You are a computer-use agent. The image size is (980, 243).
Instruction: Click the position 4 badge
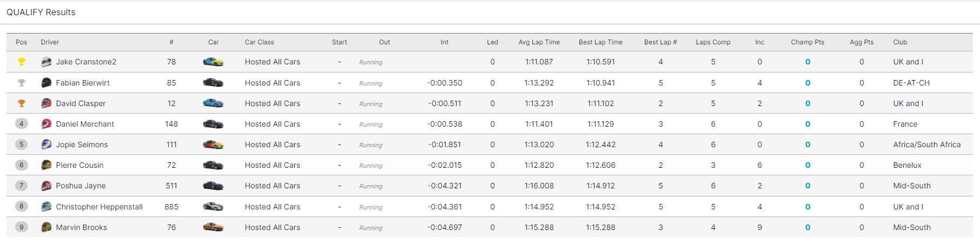(22, 124)
